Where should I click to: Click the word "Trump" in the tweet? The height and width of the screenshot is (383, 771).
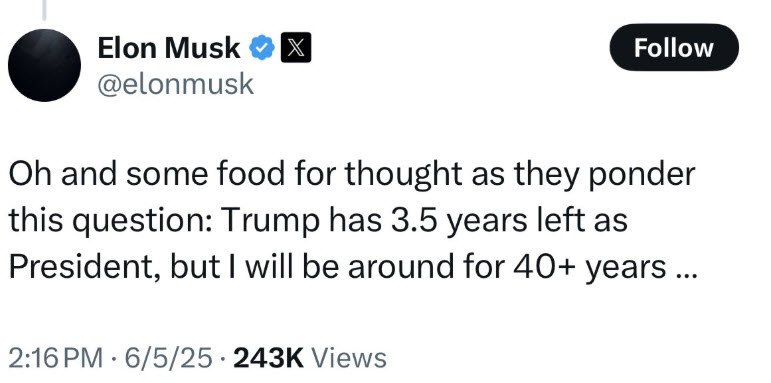click(271, 220)
